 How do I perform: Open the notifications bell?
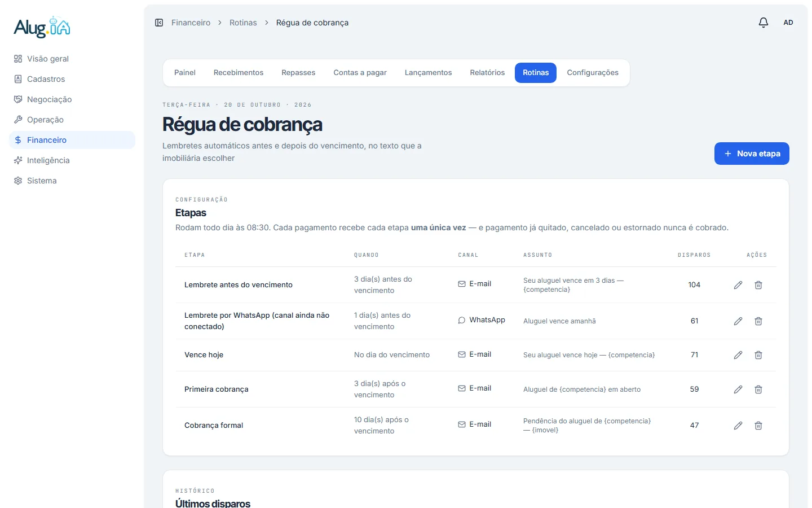tap(764, 23)
